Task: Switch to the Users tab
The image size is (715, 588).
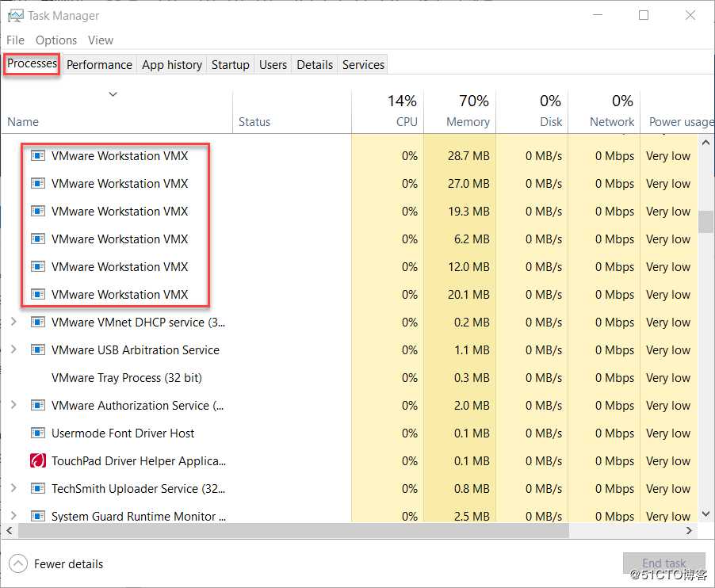Action: coord(273,65)
